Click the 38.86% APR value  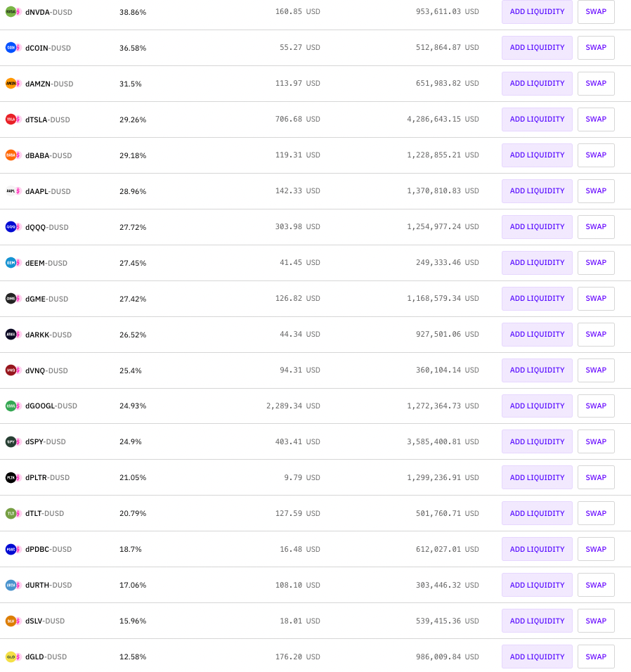click(133, 12)
